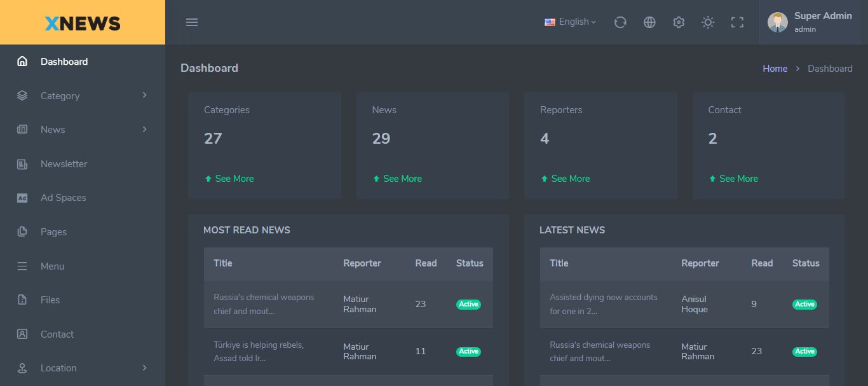868x386 pixels.
Task: Click read count 9 in Latest News
Action: (754, 304)
